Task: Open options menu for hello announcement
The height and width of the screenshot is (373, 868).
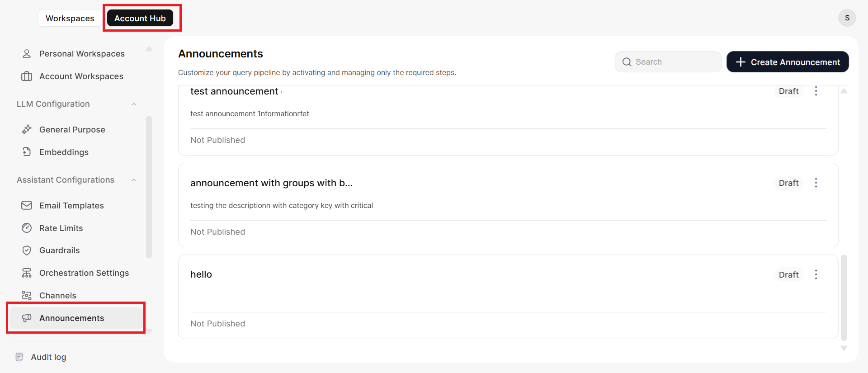Action: (816, 275)
